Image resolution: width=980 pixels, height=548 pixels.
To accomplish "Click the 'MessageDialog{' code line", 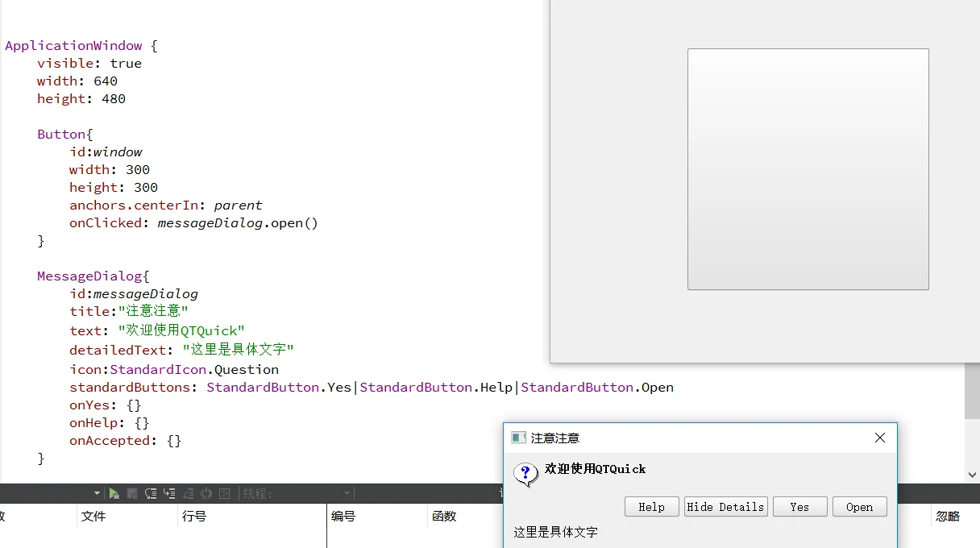I will pyautogui.click(x=93, y=276).
